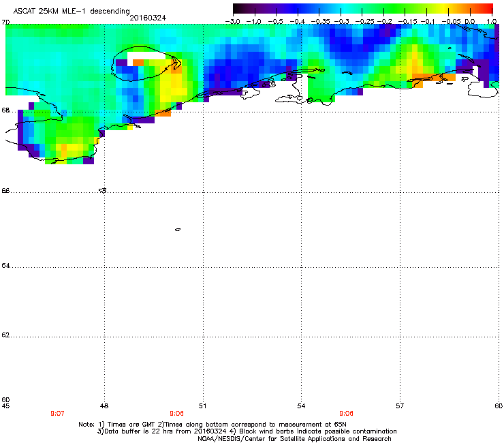Click the red time stamp between 48 and 51
This screenshot has height=443, width=504.
tap(177, 414)
